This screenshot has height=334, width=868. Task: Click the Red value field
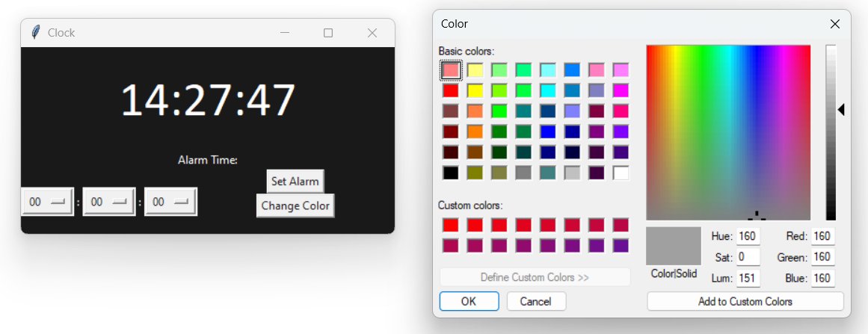pos(822,236)
